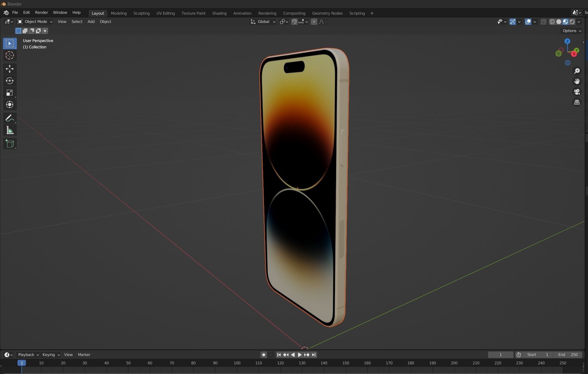Switch to solid viewport shading
Viewport: 588px width, 374px height.
tap(559, 22)
